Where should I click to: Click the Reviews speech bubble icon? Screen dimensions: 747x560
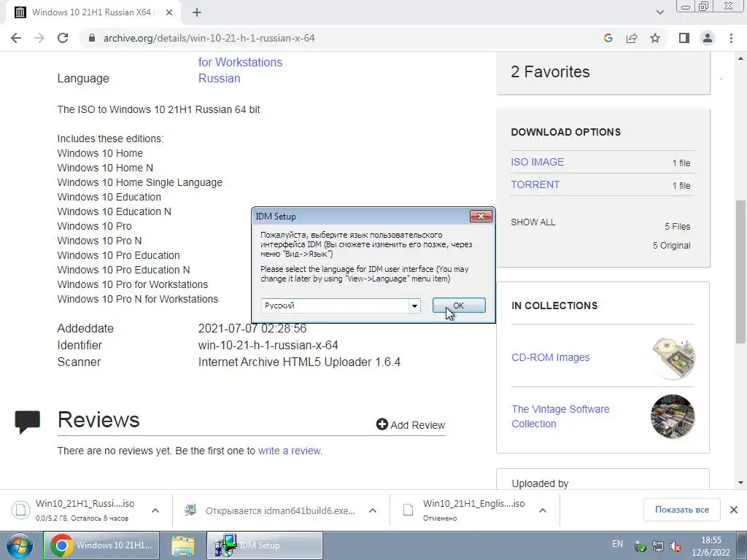pos(27,421)
